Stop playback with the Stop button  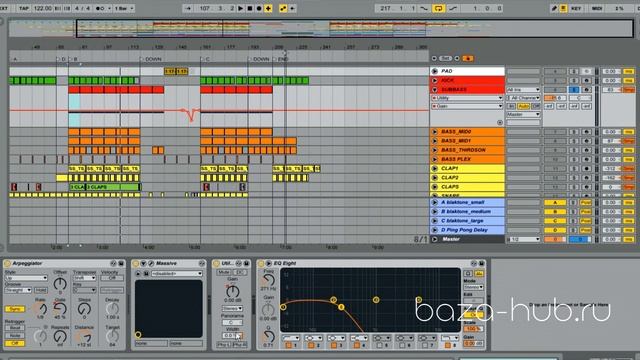[250, 8]
